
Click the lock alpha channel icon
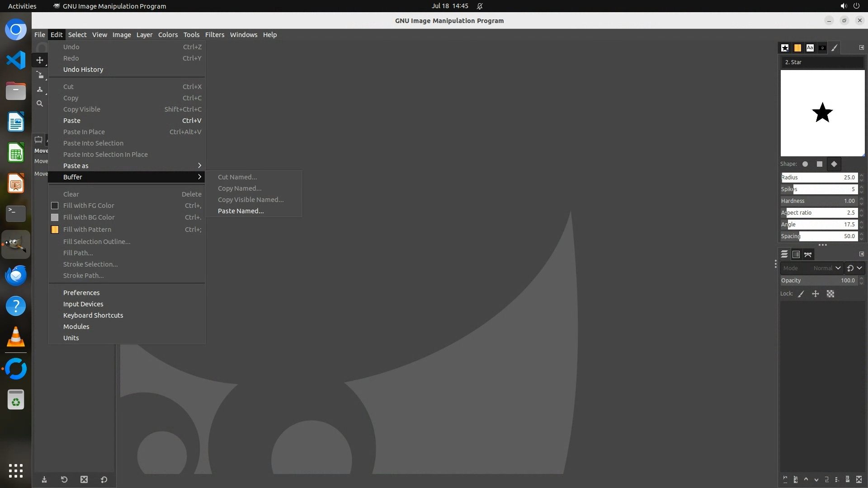click(x=830, y=294)
